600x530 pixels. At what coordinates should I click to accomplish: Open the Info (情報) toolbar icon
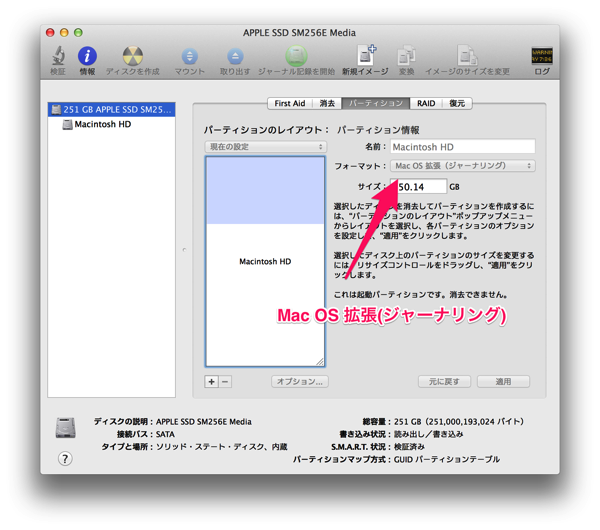(x=87, y=56)
